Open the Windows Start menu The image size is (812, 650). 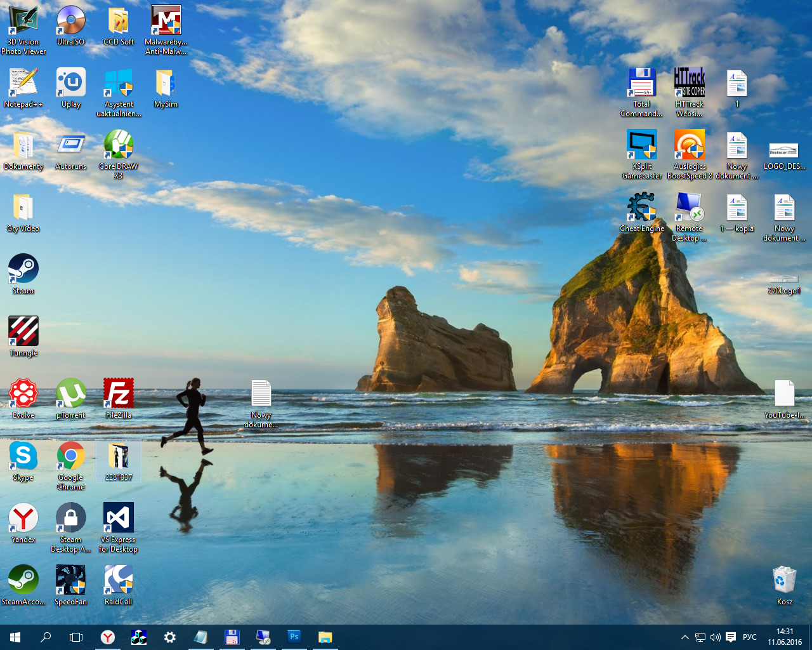tap(15, 637)
